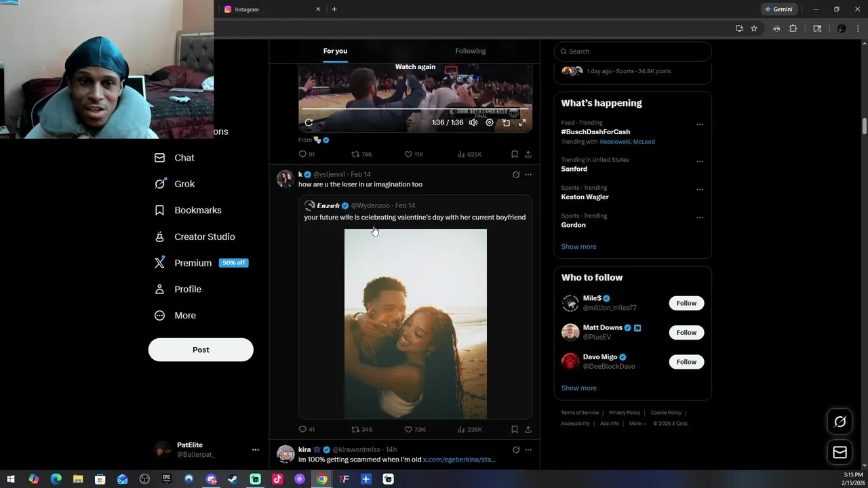The height and width of the screenshot is (488, 868).
Task: Switch to the For you tab
Action: tap(335, 51)
